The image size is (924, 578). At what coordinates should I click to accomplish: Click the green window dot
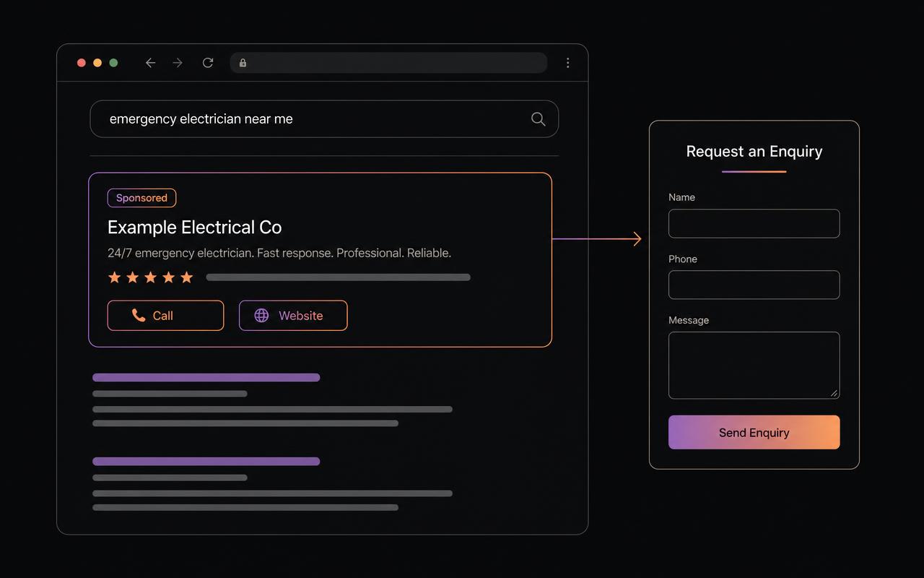[113, 63]
